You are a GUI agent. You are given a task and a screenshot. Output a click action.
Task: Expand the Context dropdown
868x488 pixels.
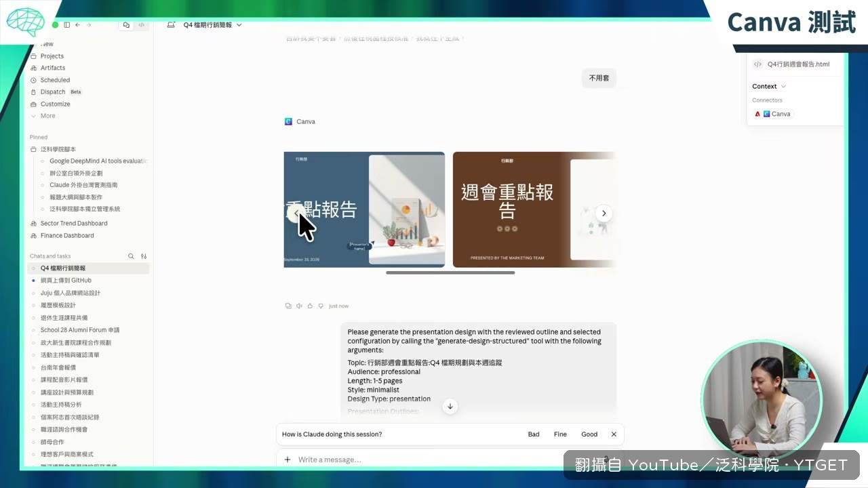coord(769,87)
